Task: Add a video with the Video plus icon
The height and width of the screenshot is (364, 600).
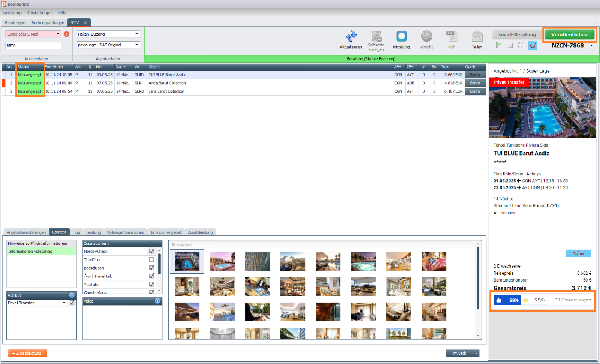Action: click(x=157, y=301)
